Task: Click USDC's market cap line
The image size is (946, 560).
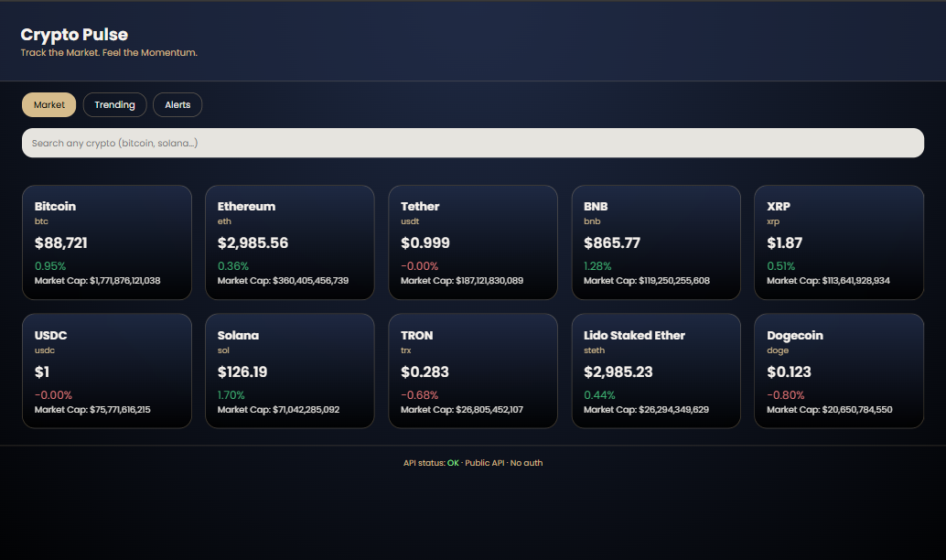Action: [92, 410]
